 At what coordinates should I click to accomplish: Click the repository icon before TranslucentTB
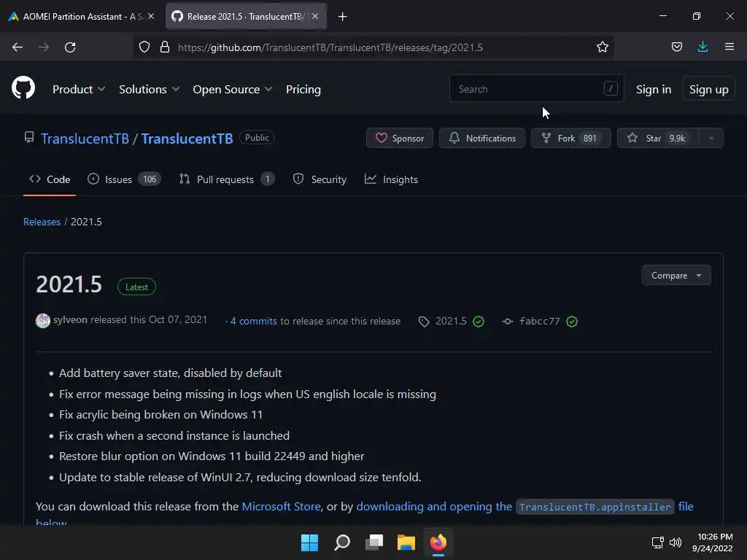coord(29,138)
